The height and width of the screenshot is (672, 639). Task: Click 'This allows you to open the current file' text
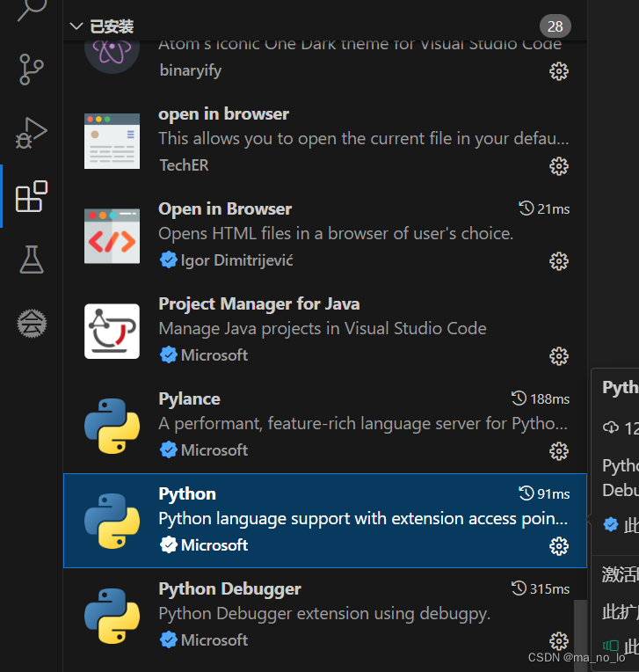click(364, 139)
